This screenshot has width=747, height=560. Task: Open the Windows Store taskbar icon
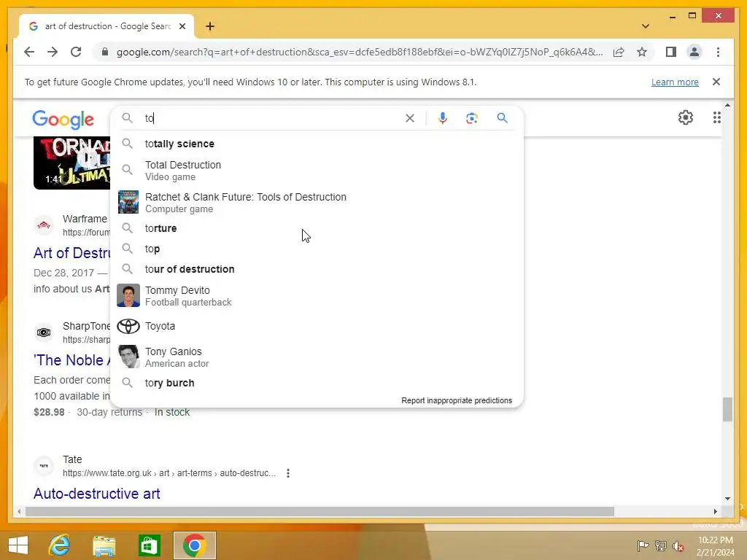(x=149, y=545)
